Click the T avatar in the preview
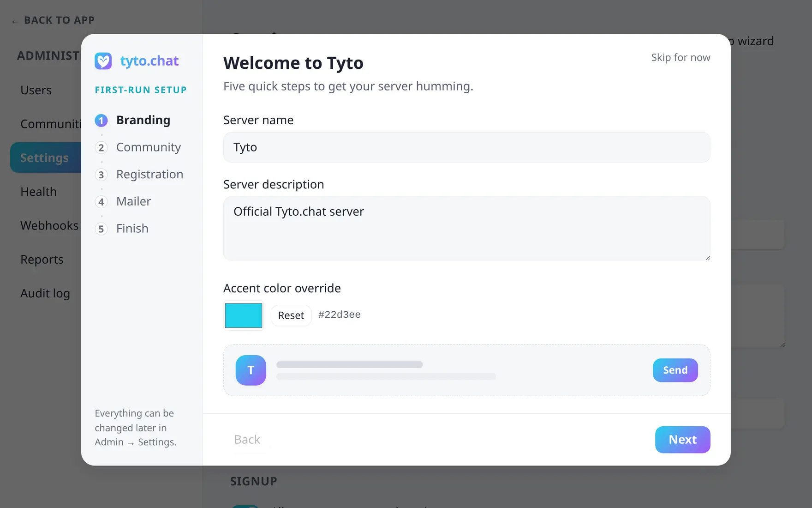Screen dimensions: 812x508 pos(251,370)
